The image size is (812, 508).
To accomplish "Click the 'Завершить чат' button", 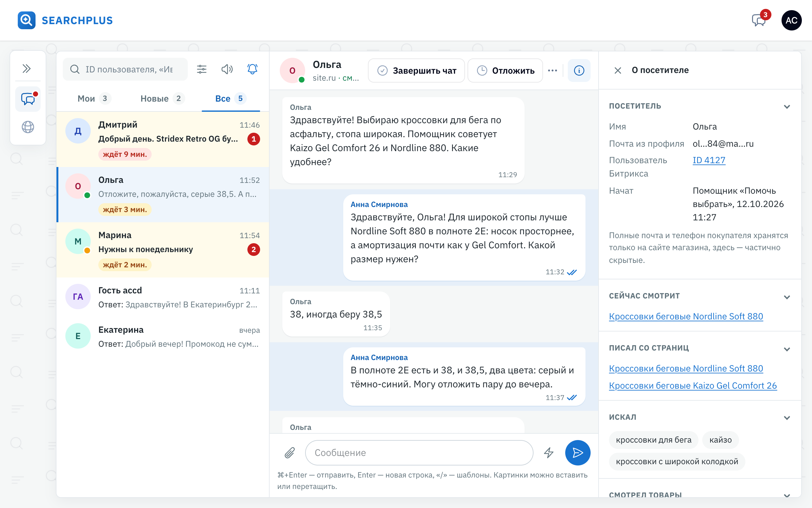I will click(x=416, y=70).
